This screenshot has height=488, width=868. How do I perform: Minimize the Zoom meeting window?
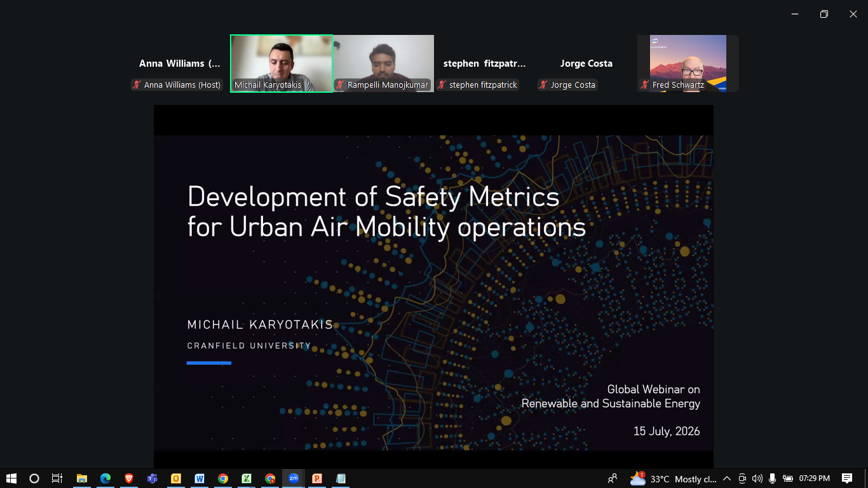tap(795, 14)
